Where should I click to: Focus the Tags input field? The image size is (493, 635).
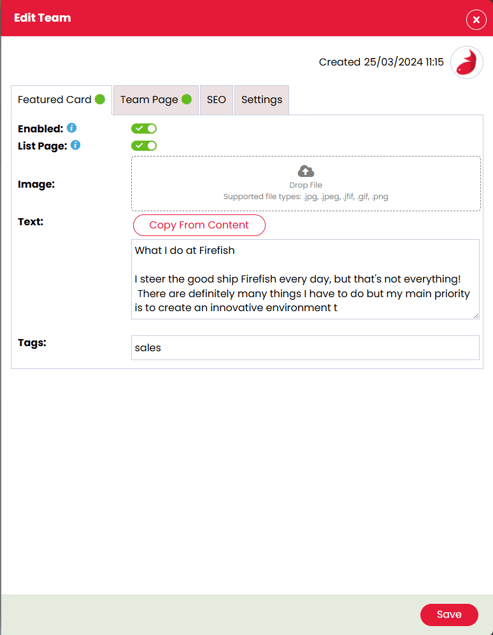pyautogui.click(x=305, y=347)
